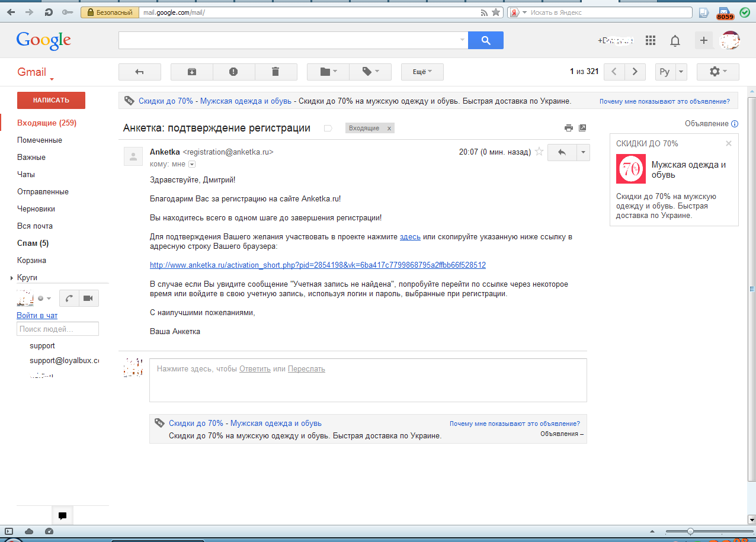Click the info icon next to Объявление
Screen dimensions: 756x542
coord(735,124)
